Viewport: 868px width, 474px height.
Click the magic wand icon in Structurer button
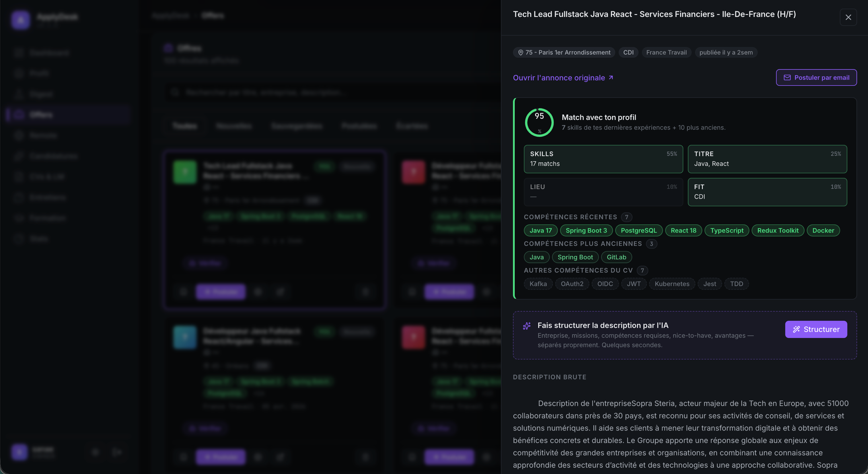pyautogui.click(x=796, y=329)
